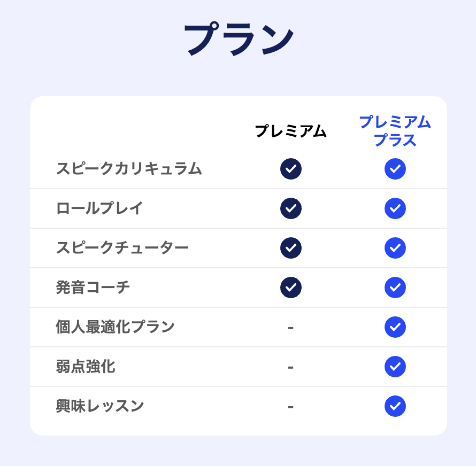Click the 興味レッスン feature label

point(100,406)
